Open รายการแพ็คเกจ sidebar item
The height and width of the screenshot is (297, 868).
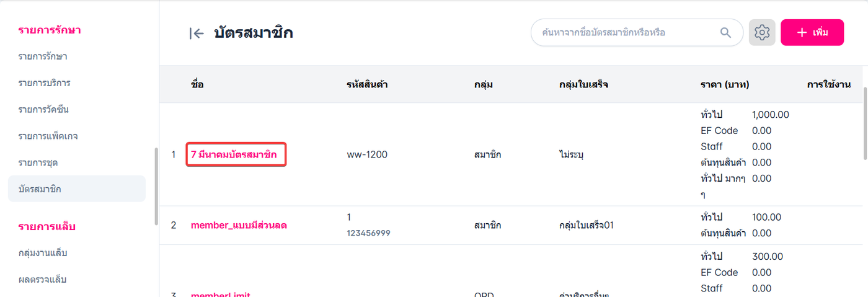pyautogui.click(x=48, y=136)
